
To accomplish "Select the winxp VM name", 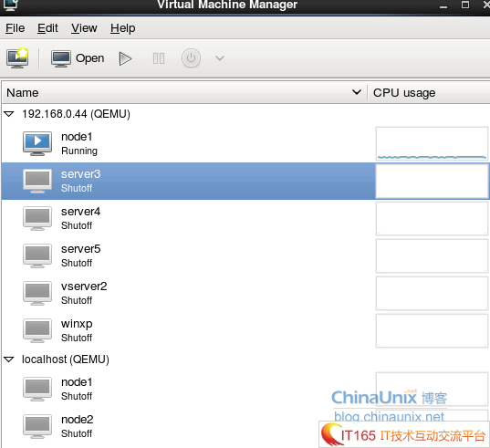I will coord(77,324).
